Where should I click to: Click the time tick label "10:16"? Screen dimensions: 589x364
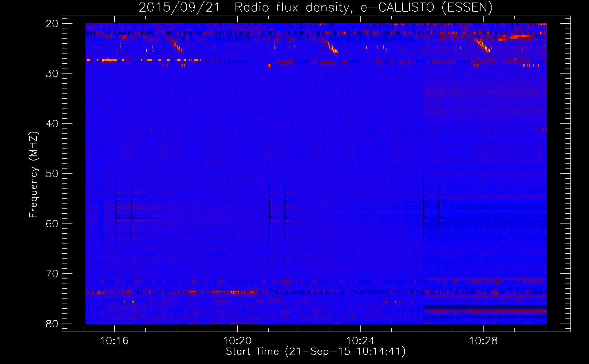[x=114, y=341]
